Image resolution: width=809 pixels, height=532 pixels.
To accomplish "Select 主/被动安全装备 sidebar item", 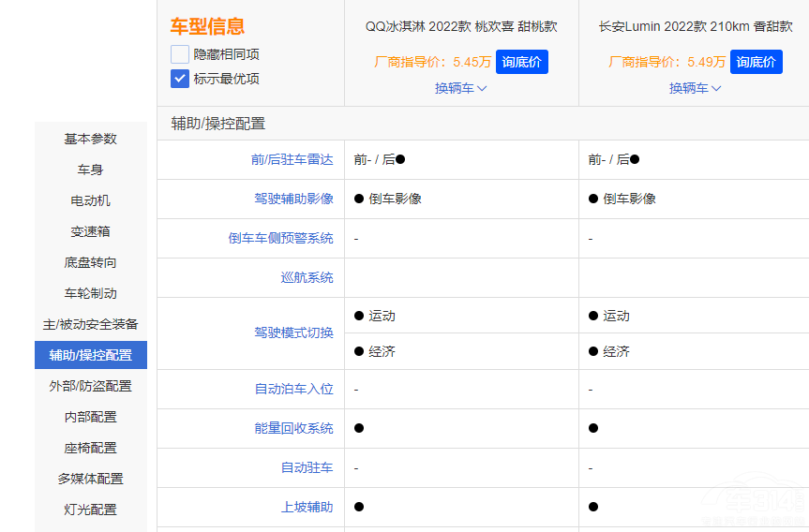I will coord(91,324).
